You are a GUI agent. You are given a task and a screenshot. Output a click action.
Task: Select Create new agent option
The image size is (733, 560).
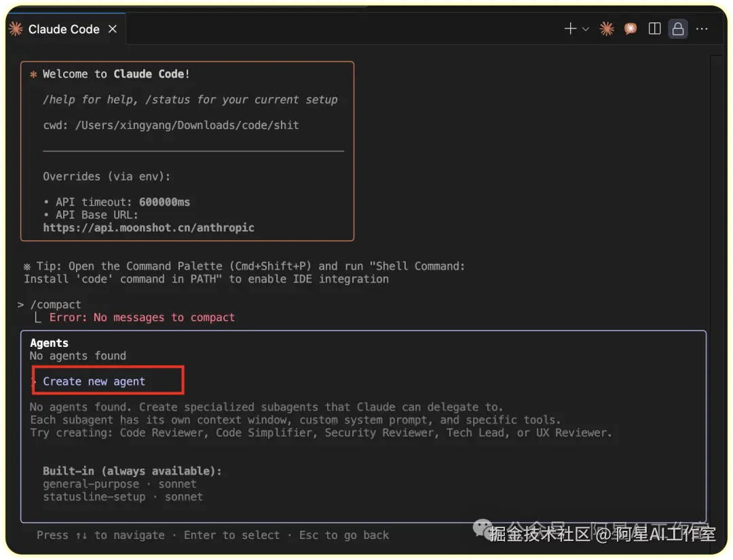click(x=94, y=381)
